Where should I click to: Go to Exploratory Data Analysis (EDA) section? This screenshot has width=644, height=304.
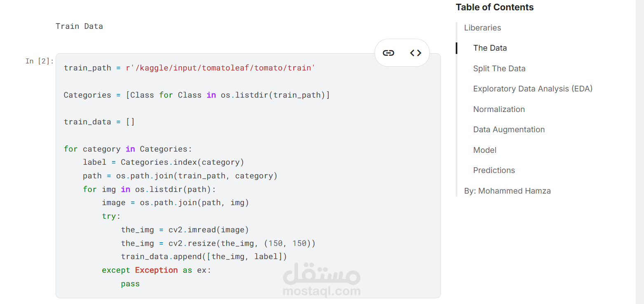point(532,89)
